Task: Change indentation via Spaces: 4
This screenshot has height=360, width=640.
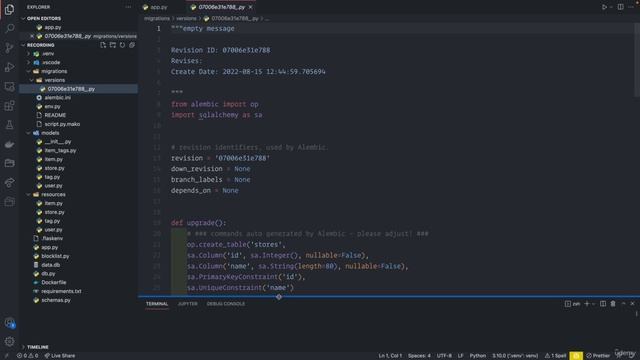Action: point(419,356)
